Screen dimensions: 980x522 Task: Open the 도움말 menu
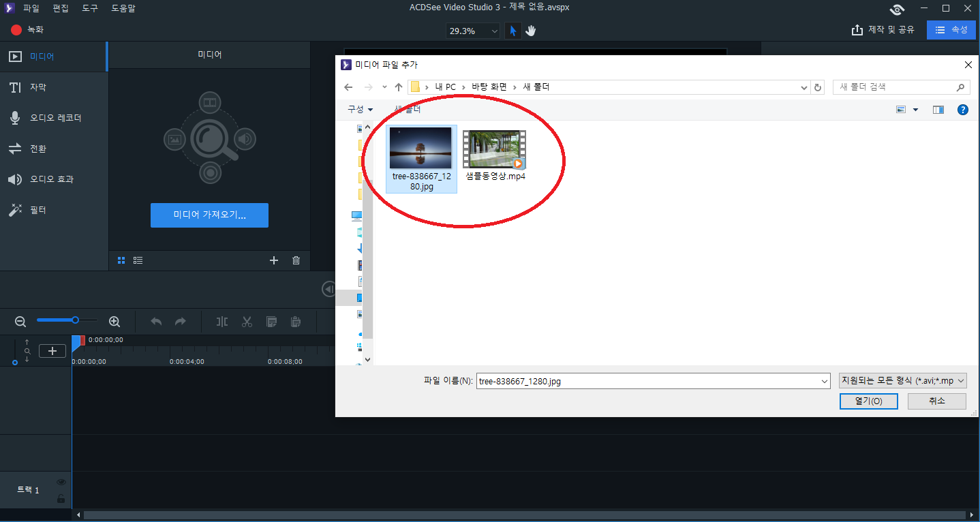coord(124,8)
